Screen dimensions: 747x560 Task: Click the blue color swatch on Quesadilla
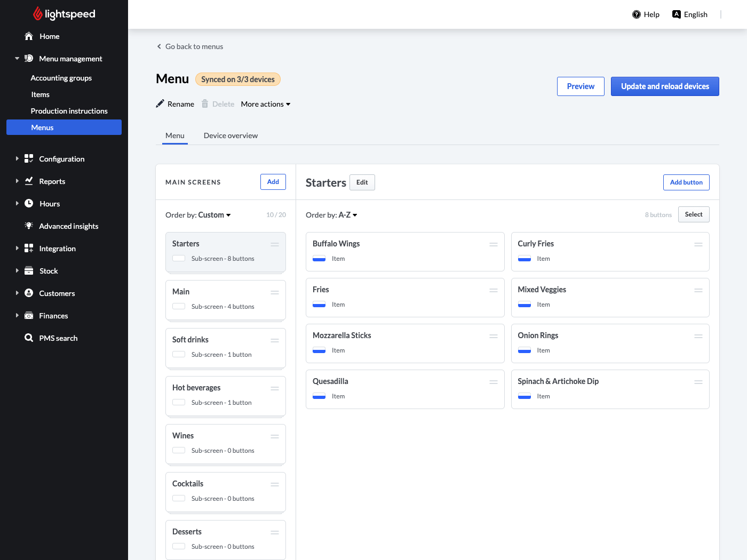[319, 396]
